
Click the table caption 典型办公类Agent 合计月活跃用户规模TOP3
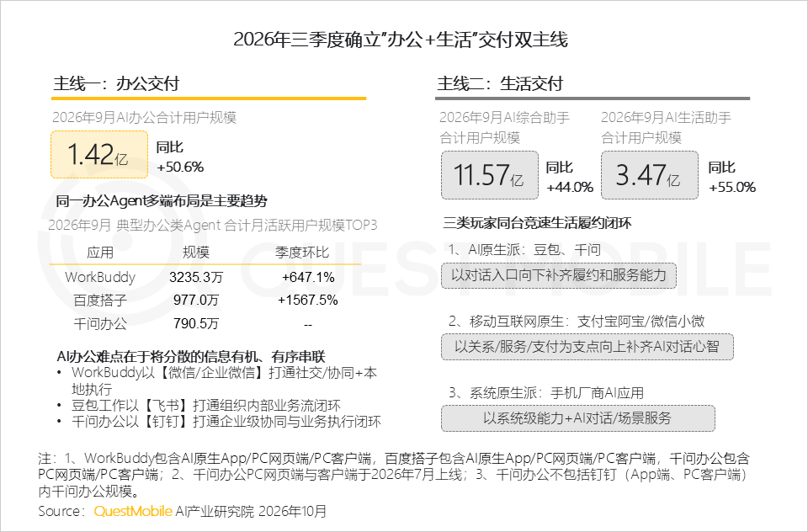point(247,226)
